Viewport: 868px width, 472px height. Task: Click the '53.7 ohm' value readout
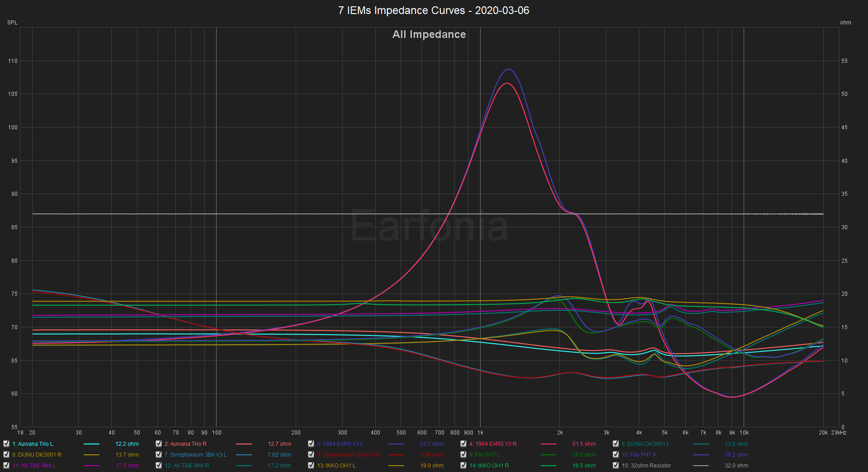(x=432, y=444)
